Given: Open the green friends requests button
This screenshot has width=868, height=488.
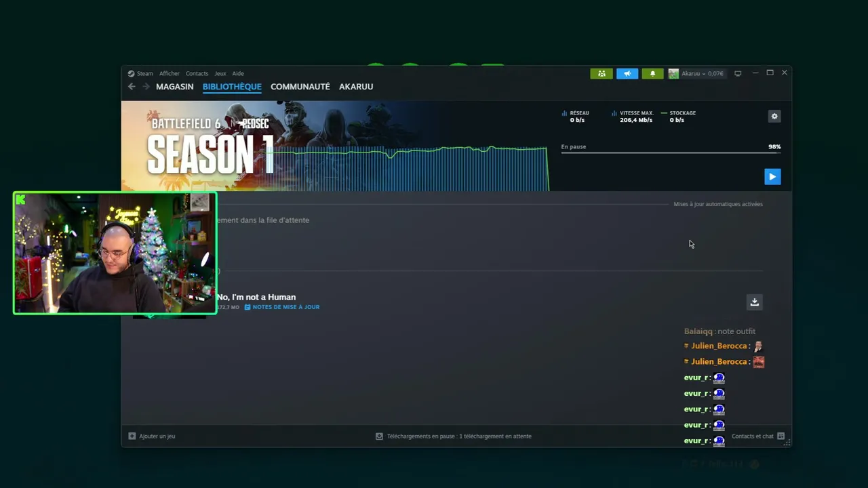Looking at the screenshot, I should coord(601,73).
